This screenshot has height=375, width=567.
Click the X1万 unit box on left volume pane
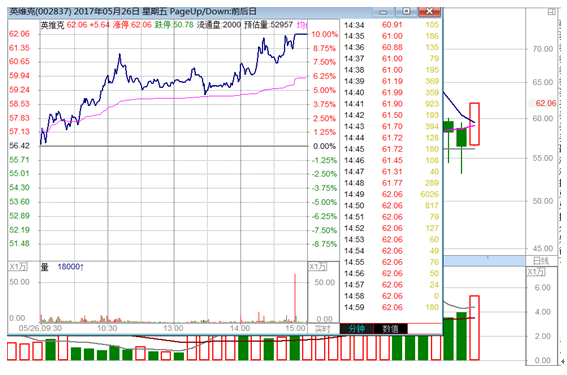pyautogui.click(x=18, y=267)
